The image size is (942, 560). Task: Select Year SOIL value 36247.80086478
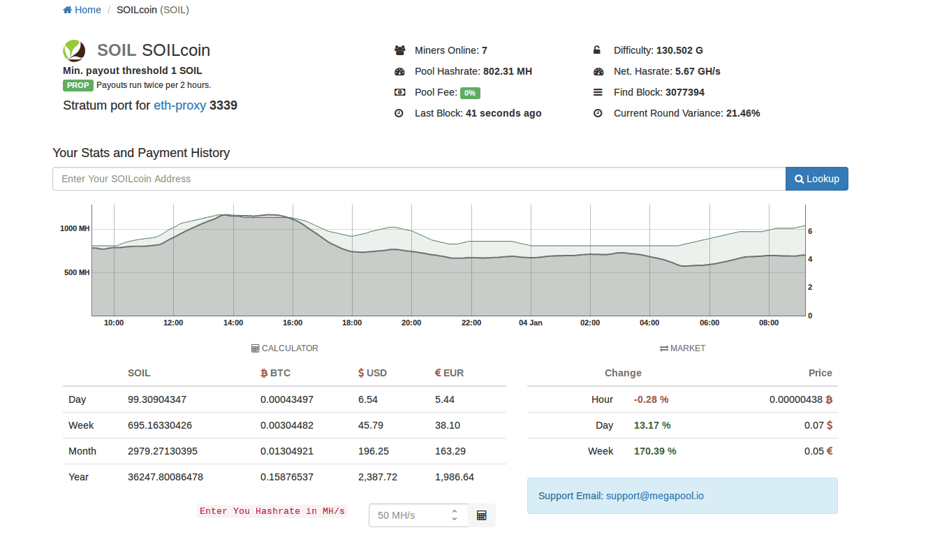(x=165, y=477)
